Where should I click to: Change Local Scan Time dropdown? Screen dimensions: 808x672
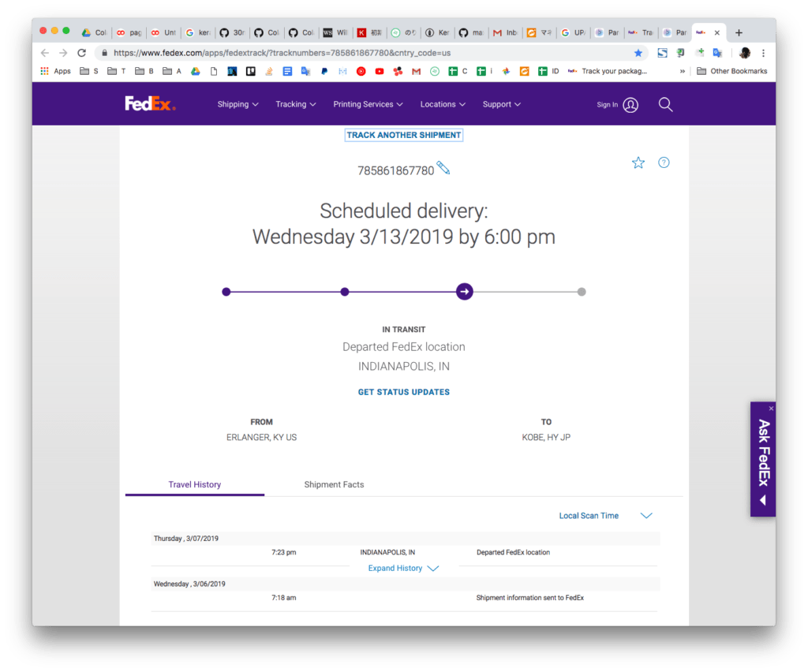point(605,516)
